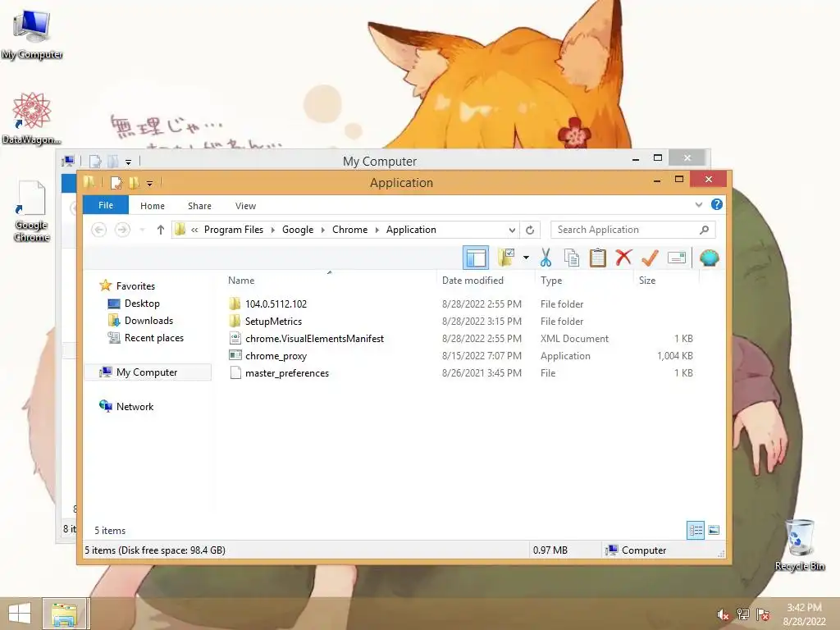Click the Paste clipboard toolbar icon
Screen dimensions: 840x630
[x=597, y=258]
